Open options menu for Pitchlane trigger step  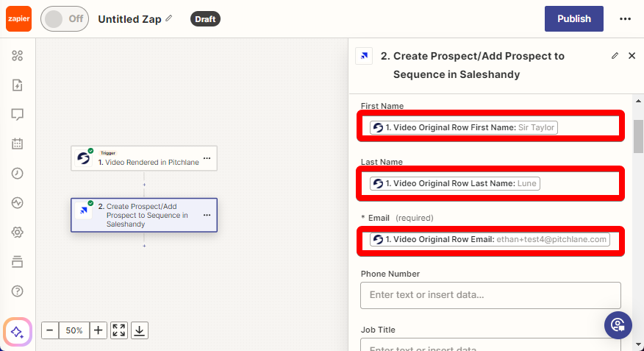(x=207, y=158)
